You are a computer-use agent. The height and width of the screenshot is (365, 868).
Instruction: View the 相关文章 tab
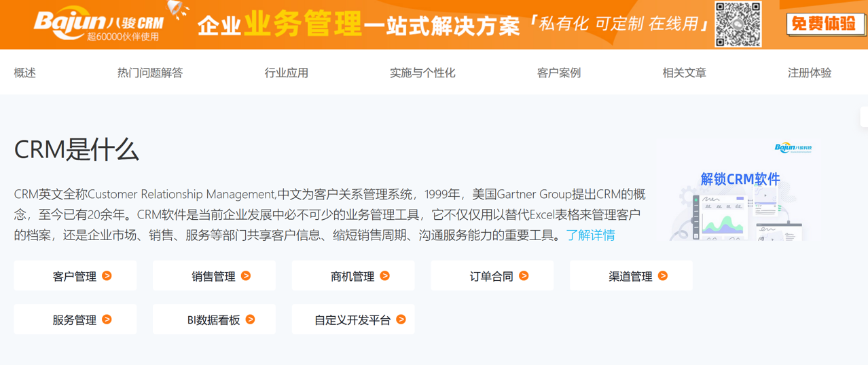[684, 73]
